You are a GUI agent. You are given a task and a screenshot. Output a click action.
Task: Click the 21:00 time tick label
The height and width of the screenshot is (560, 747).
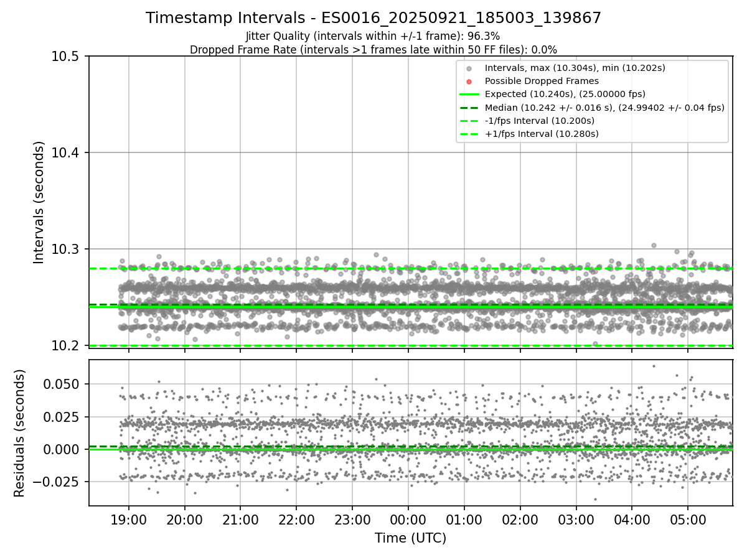pyautogui.click(x=240, y=520)
